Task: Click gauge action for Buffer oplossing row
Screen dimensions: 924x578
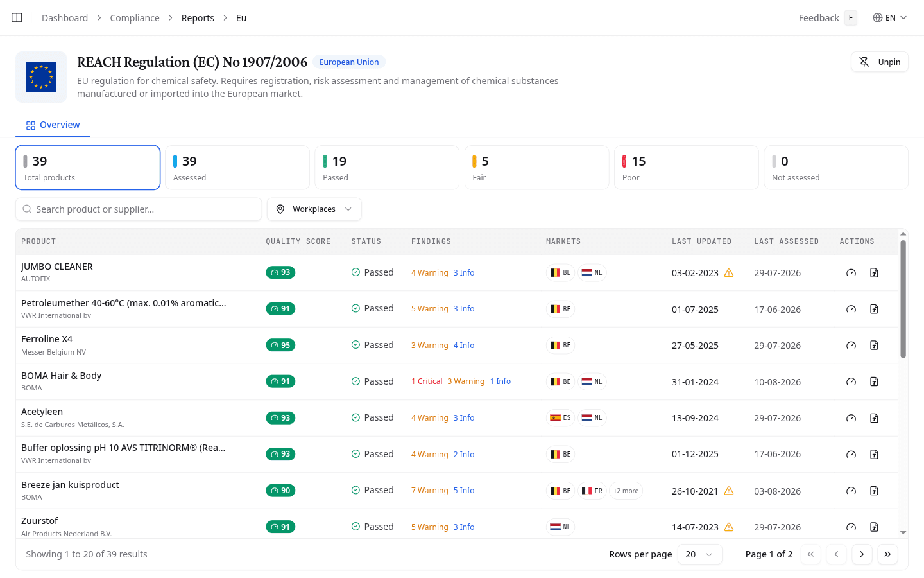Action: pos(851,454)
